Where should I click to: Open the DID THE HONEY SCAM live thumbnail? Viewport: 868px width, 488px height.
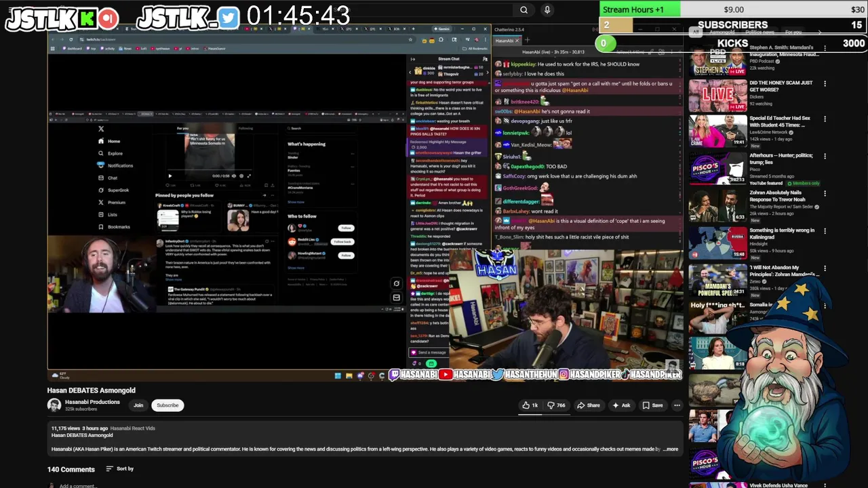(717, 95)
